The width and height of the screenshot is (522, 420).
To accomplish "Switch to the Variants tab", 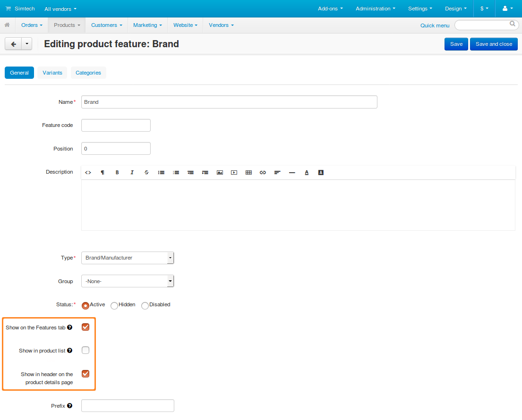I will point(52,73).
